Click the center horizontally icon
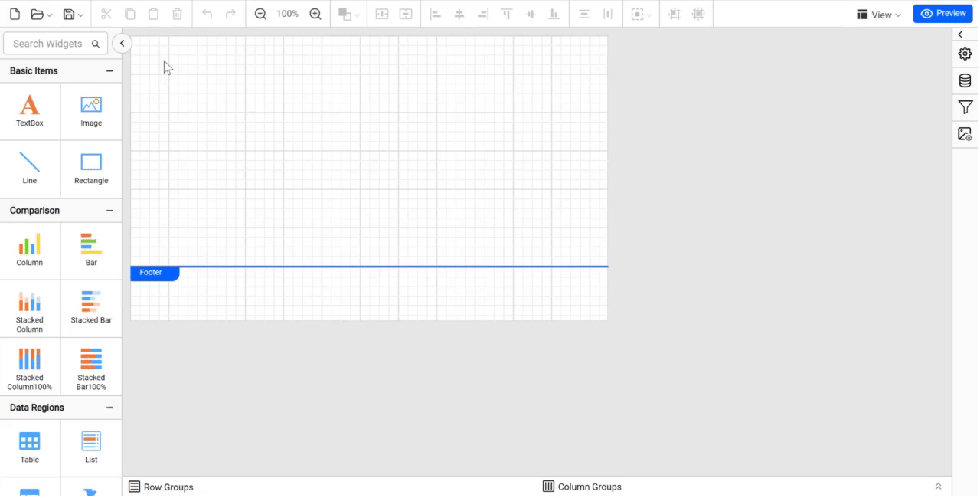The width and height of the screenshot is (980, 498). click(x=381, y=14)
